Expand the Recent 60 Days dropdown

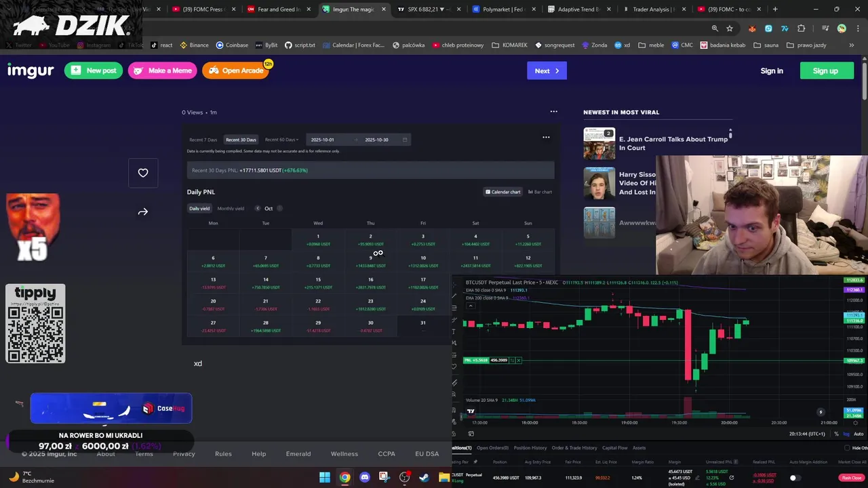click(x=281, y=140)
